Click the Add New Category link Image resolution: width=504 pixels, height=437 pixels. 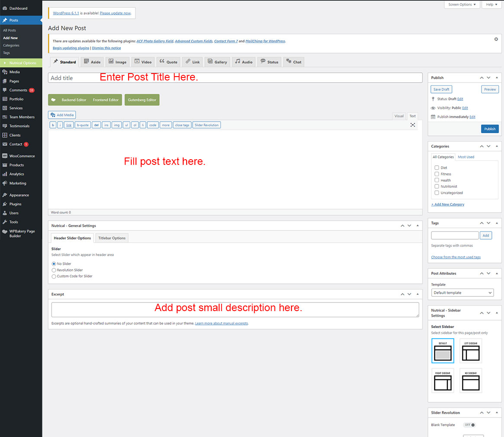click(448, 204)
